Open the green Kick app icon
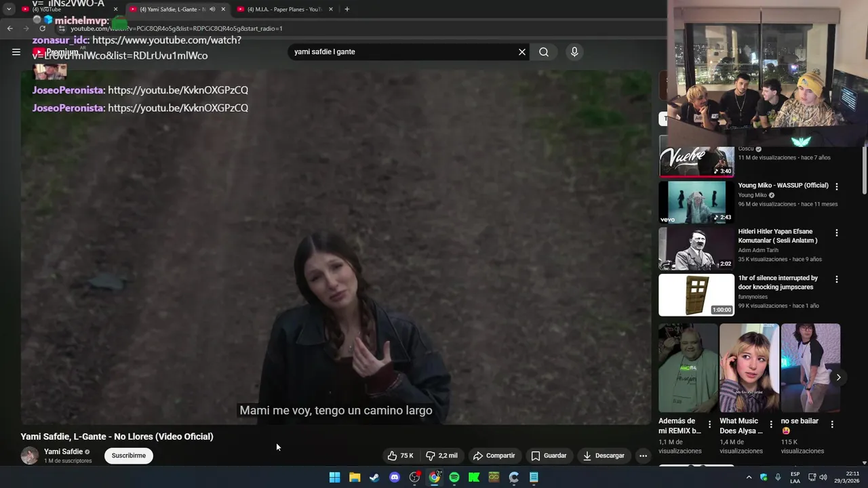 [474, 477]
